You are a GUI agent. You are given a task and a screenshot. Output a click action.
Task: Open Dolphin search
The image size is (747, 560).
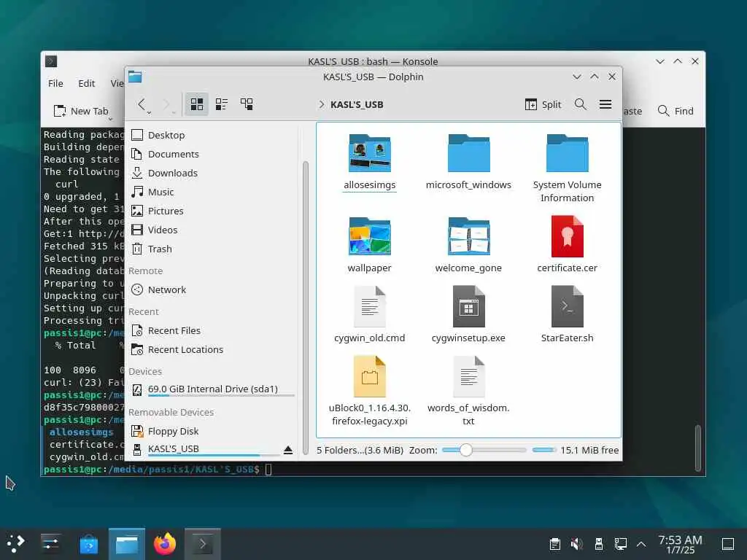[x=580, y=104]
